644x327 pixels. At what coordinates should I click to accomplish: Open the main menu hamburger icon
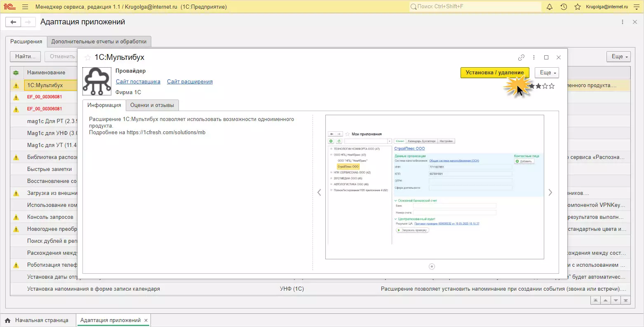click(25, 7)
